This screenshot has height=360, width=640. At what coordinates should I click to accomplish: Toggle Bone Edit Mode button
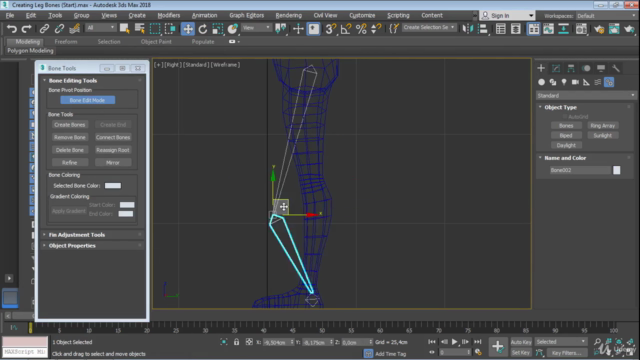[87, 100]
